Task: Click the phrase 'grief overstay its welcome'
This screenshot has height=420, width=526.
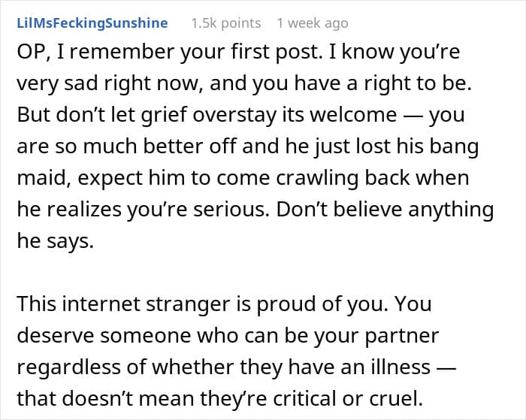Action: 269,115
